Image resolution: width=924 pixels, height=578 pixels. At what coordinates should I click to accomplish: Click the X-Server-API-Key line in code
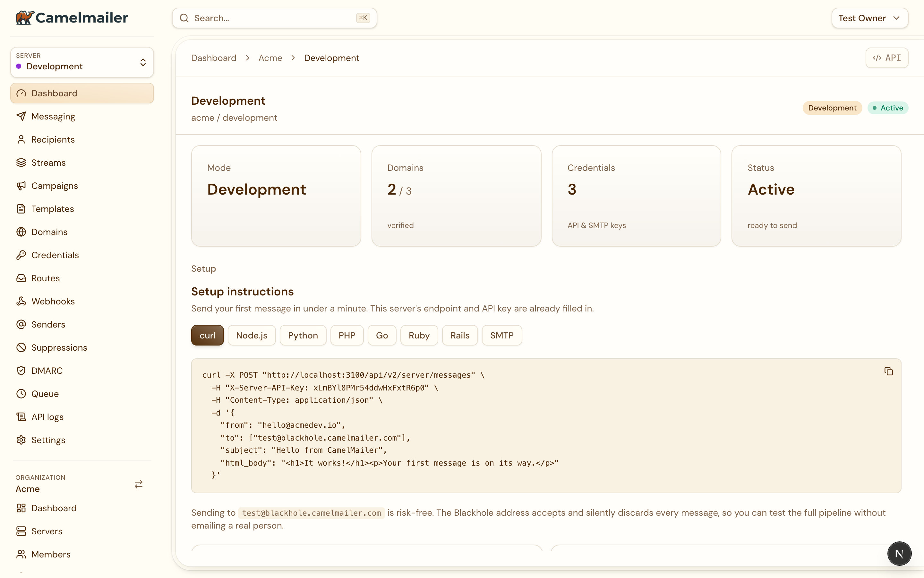tap(325, 388)
